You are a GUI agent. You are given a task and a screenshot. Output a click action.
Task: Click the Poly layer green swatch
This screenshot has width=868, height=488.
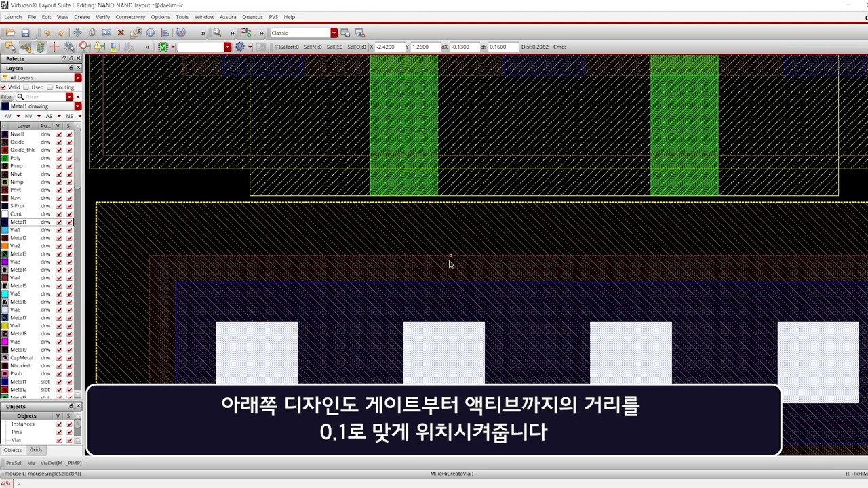(5, 158)
